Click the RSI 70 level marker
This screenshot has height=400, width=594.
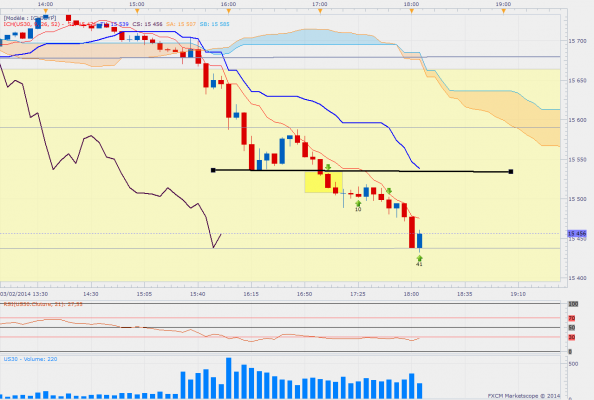click(572, 318)
